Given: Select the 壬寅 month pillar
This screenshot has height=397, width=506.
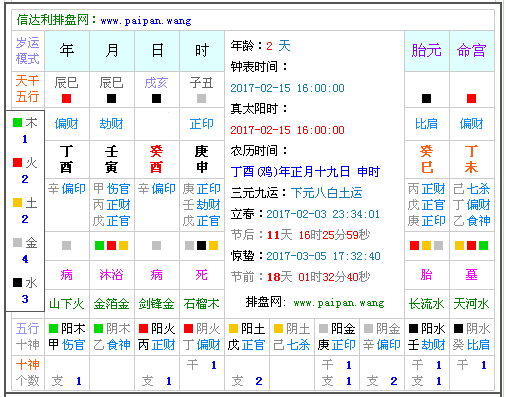Looking at the screenshot, I should (x=111, y=159).
